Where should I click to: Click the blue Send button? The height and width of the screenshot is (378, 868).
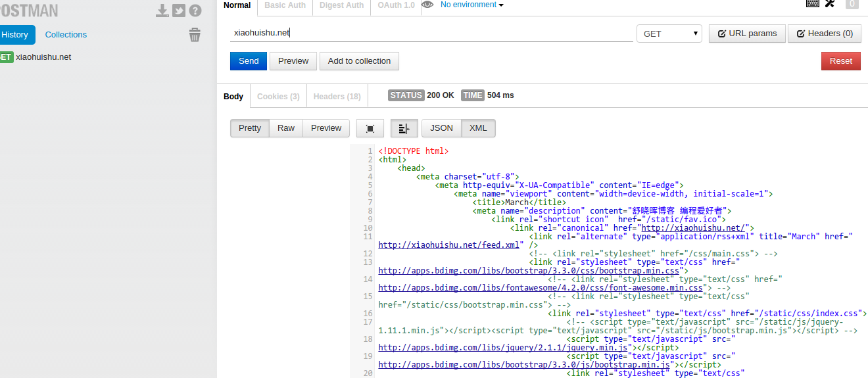click(249, 61)
